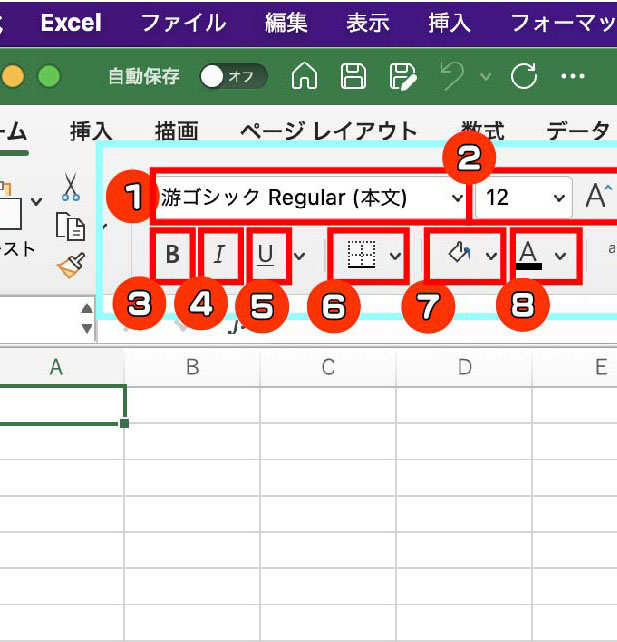Screen dimensions: 617x642
Task: Open the Excel menu in menu bar
Action: (x=71, y=23)
